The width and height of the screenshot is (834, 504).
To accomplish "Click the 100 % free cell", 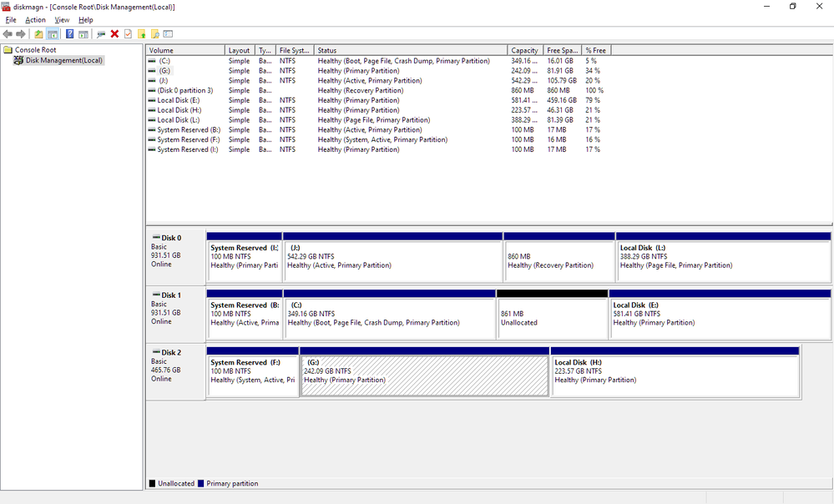I will pos(594,90).
